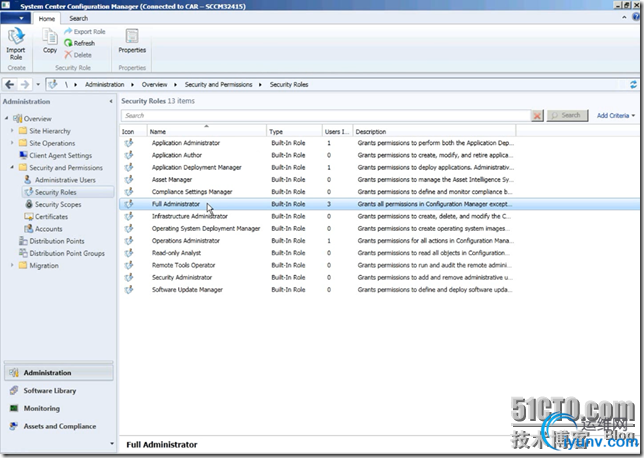Screen dimensions: 644x458
Task: Go forward with the navigation arrow
Action: click(25, 85)
